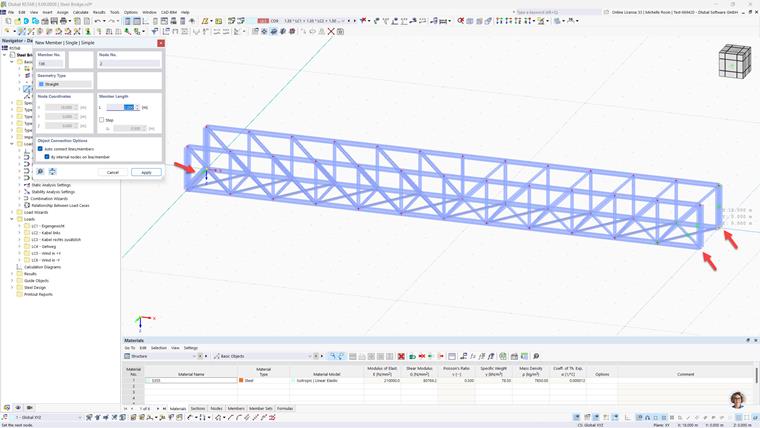Click the Navigator Data tab icon at bottom left

7,408
